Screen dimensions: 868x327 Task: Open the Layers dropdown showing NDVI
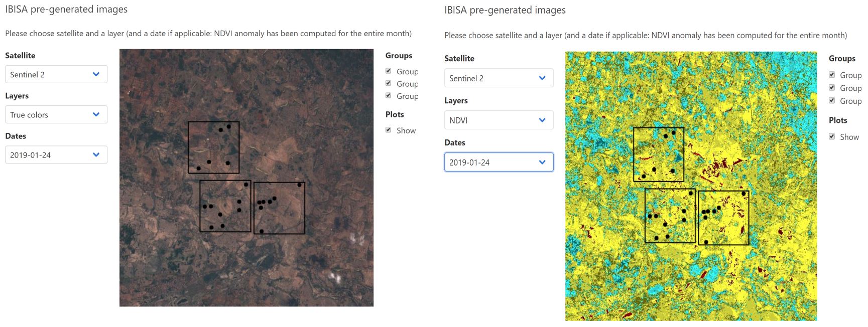tap(499, 120)
